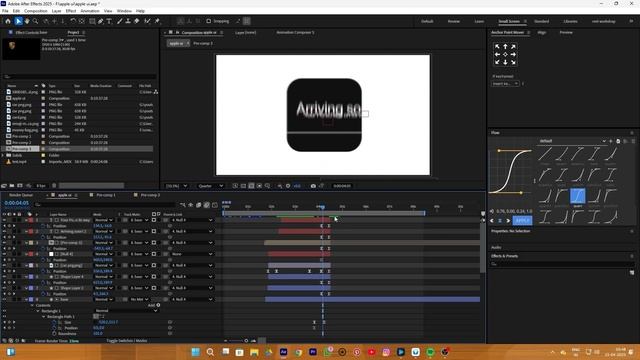Select the Hand tool in toolbar
Image resolution: width=640 pixels, height=360 pixels.
[27, 21]
